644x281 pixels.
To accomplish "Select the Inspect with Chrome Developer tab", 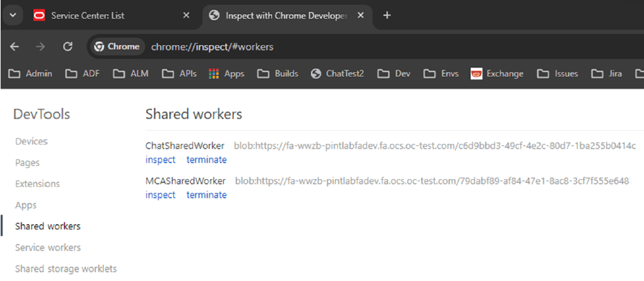I will [x=286, y=15].
